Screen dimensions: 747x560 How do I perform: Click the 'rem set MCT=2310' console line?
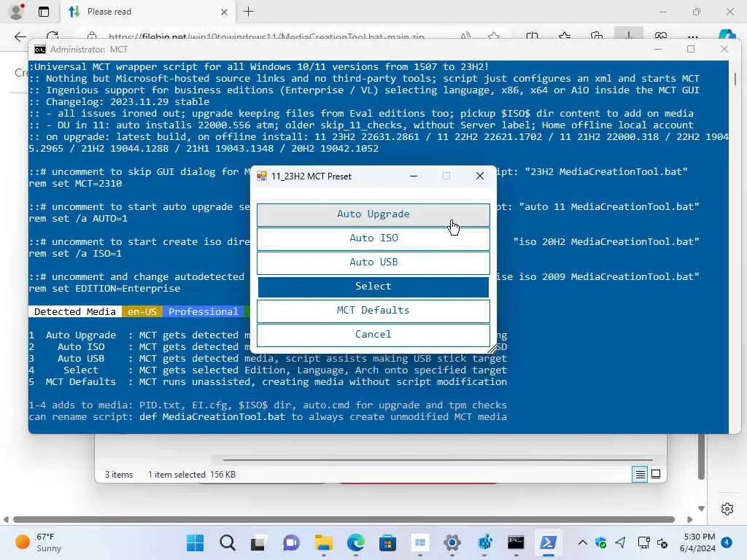[75, 183]
